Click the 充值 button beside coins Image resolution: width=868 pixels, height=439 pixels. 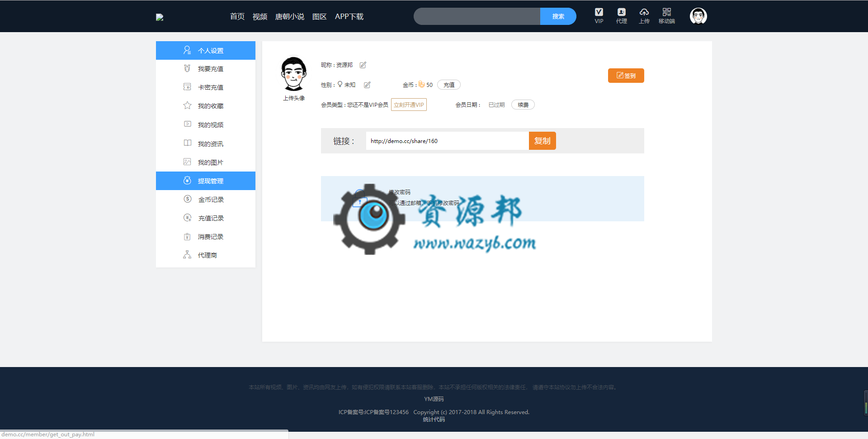pyautogui.click(x=449, y=85)
